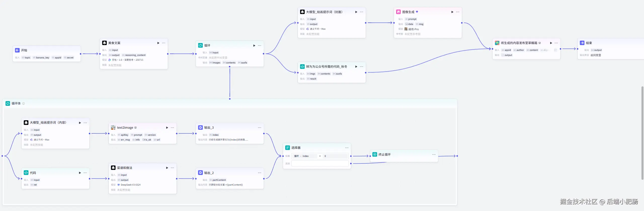Click the 返回变量 output type in 结束
The height and width of the screenshot is (211, 644).
coord(596,55)
